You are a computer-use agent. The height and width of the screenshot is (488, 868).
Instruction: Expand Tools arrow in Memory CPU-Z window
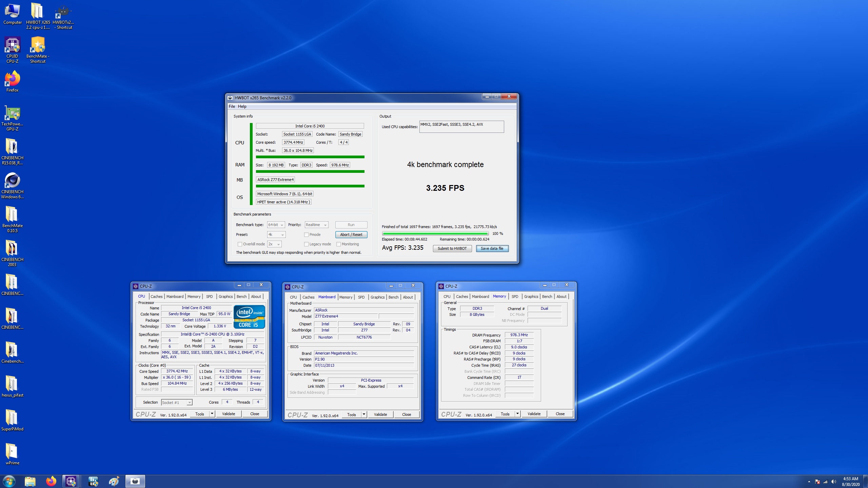point(517,414)
